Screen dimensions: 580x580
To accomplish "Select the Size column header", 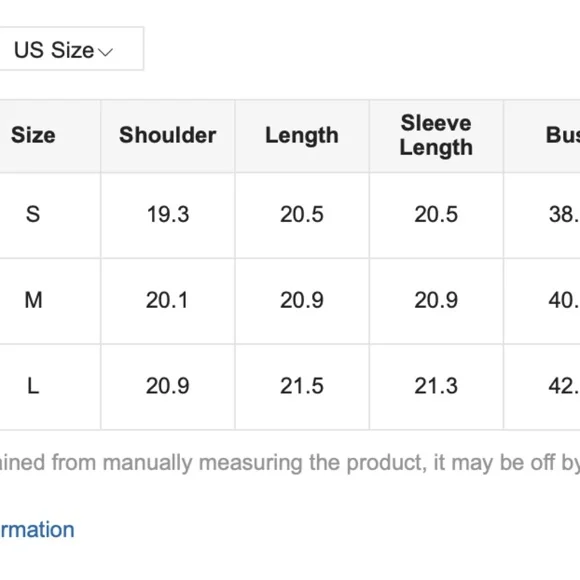I will 33,135.
